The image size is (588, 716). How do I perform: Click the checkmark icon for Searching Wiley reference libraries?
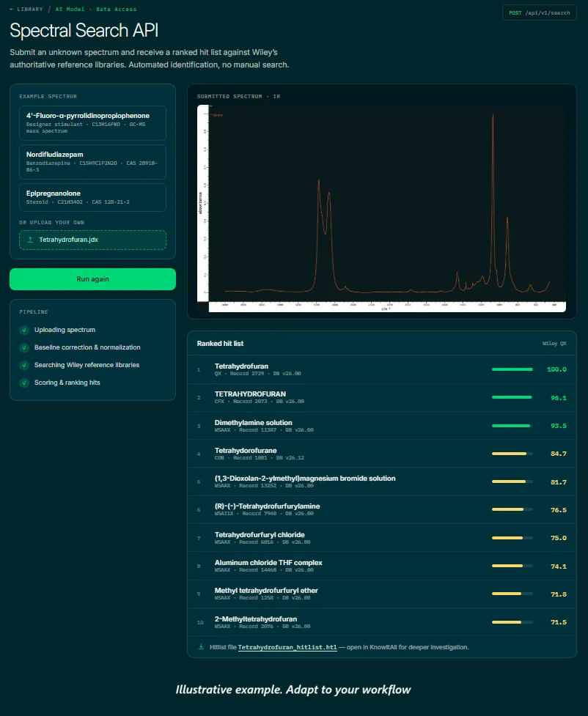click(24, 365)
